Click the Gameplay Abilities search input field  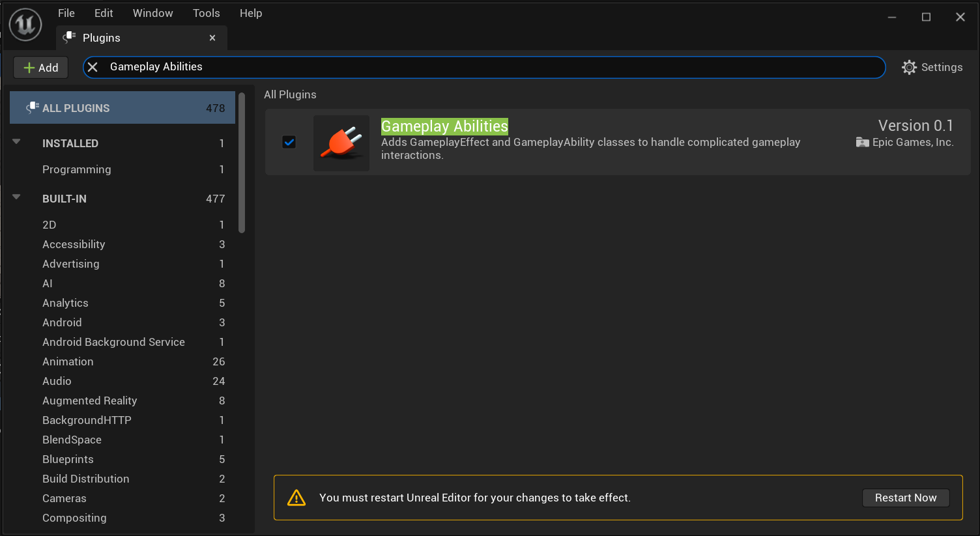click(x=484, y=67)
